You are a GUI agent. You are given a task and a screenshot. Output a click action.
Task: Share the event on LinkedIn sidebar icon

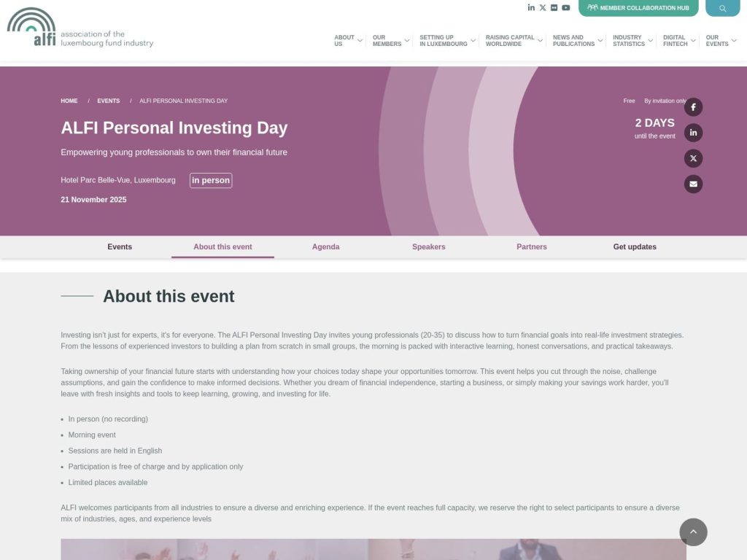693,132
